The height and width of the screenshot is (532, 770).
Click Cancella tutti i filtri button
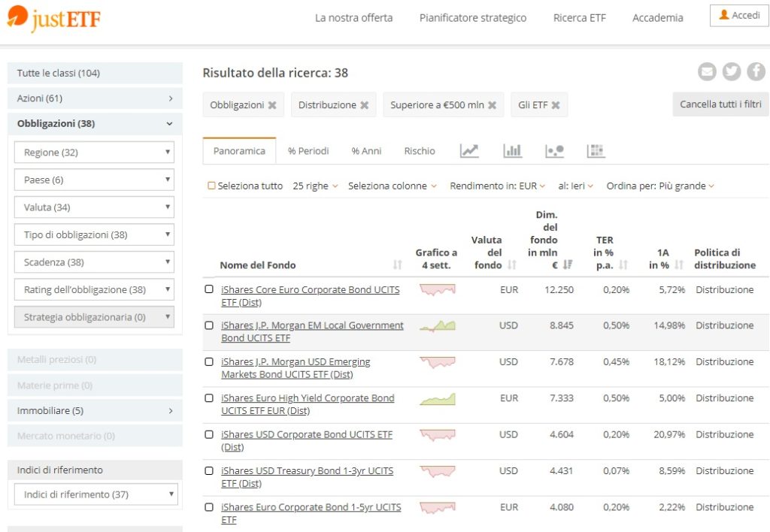720,104
